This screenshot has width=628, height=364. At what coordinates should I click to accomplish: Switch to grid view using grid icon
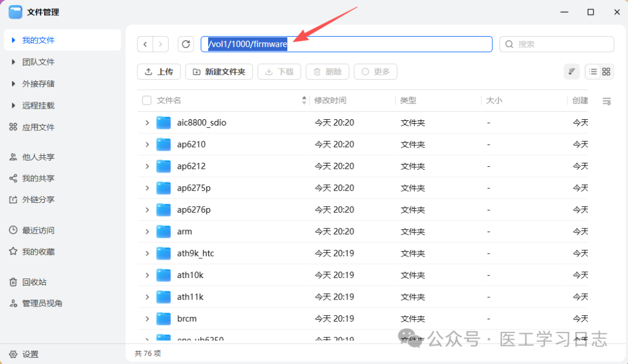tap(605, 71)
